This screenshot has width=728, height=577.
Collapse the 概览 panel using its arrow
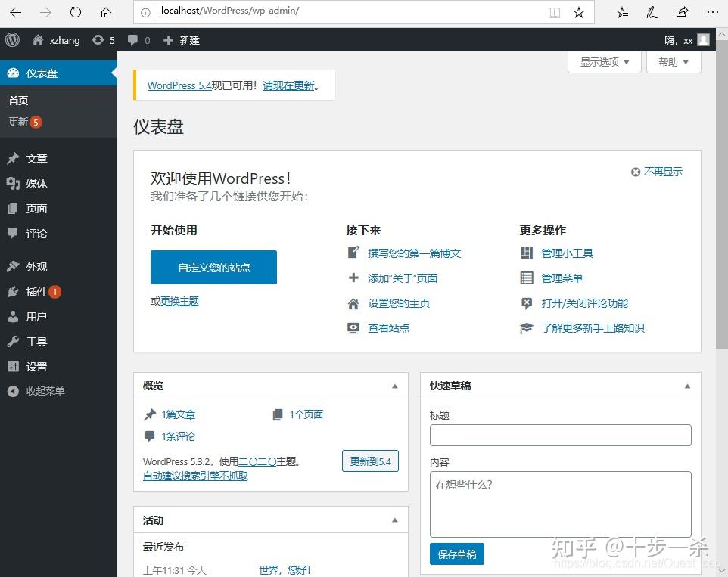tap(394, 386)
